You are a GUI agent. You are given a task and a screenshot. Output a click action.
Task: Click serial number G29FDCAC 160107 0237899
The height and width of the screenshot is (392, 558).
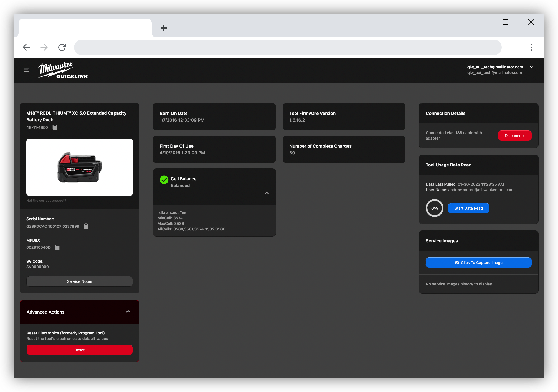[x=53, y=226]
